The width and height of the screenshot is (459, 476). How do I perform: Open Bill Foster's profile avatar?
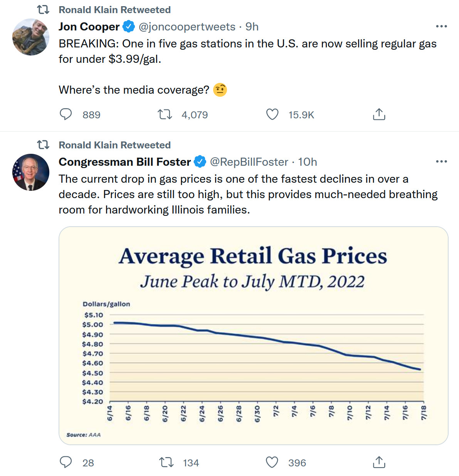pyautogui.click(x=31, y=172)
